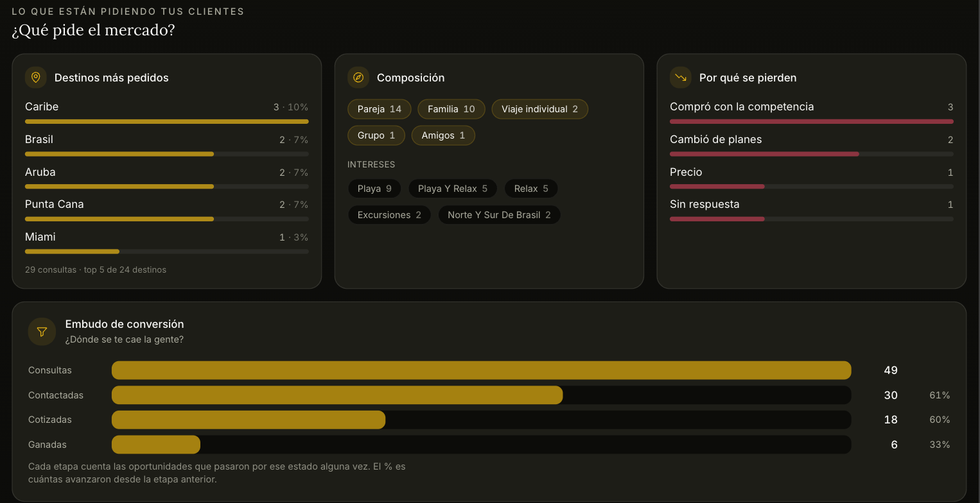
Task: Click the Precio loss reason label
Action: (686, 172)
